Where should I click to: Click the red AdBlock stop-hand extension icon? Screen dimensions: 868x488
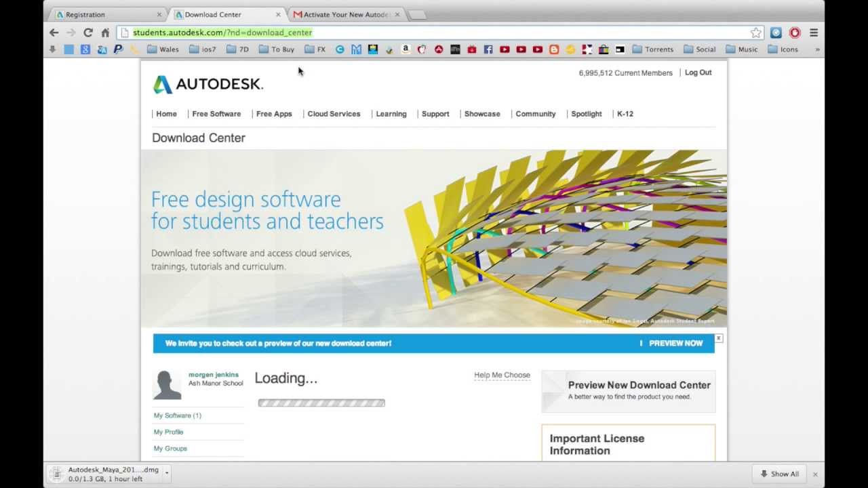click(x=795, y=33)
